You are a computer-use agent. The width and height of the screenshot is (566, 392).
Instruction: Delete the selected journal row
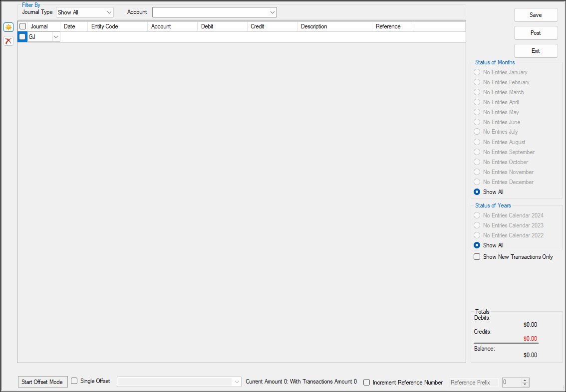(x=8, y=40)
